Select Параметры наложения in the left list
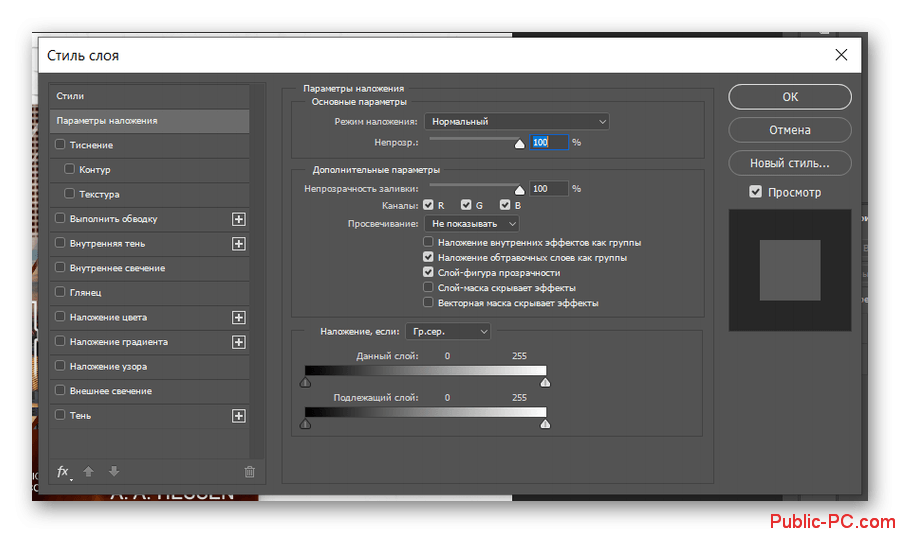 (x=149, y=120)
